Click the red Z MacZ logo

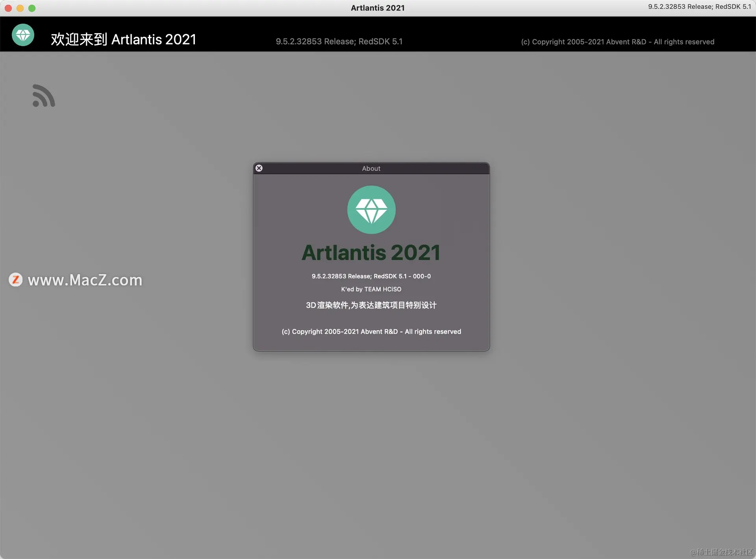tap(16, 280)
